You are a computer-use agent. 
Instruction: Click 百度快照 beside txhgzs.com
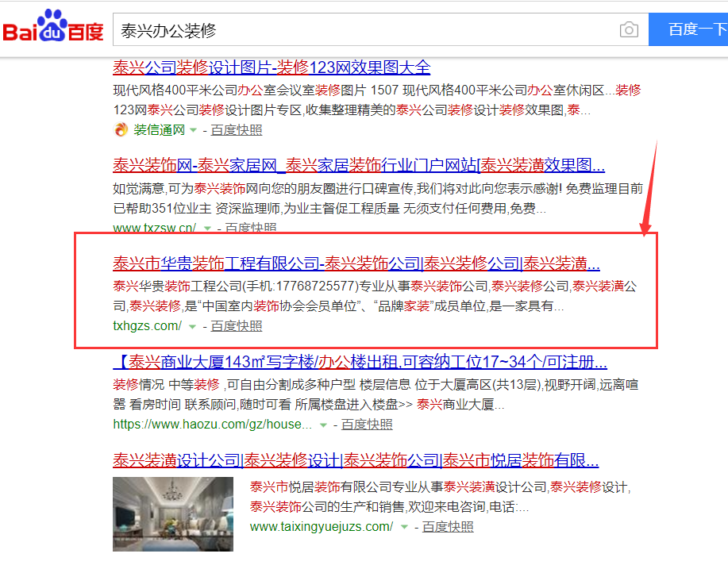tap(236, 326)
